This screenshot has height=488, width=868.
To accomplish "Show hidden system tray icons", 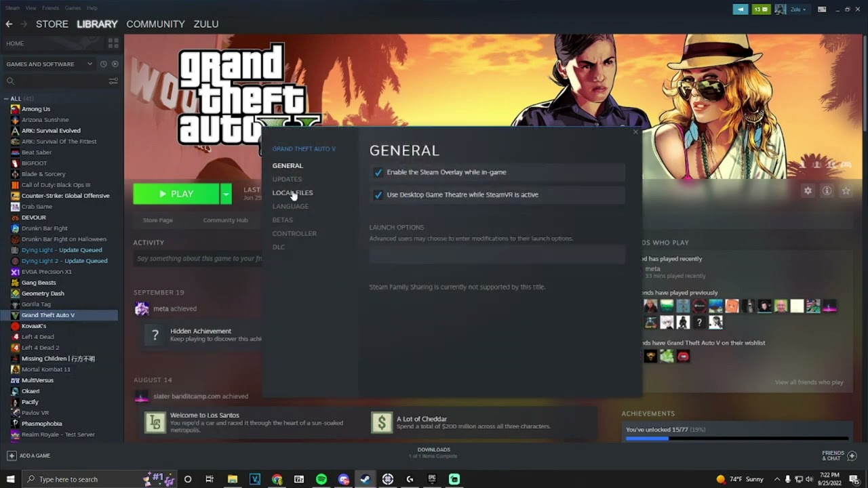I will (x=777, y=479).
